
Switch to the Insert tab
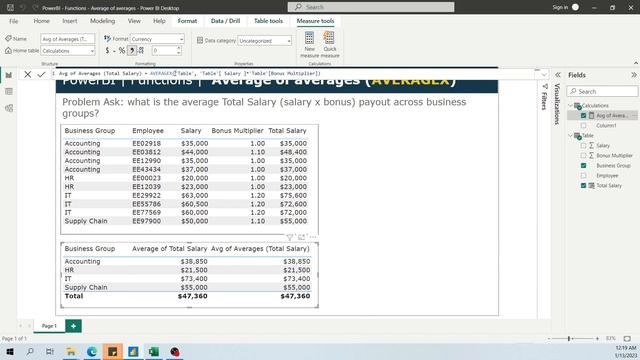[70, 21]
